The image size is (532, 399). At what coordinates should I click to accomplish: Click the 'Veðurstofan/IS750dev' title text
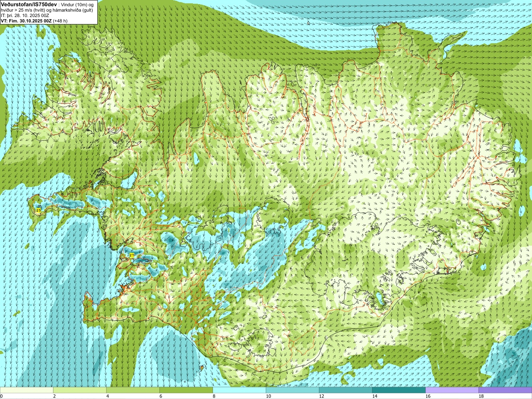(29, 4)
